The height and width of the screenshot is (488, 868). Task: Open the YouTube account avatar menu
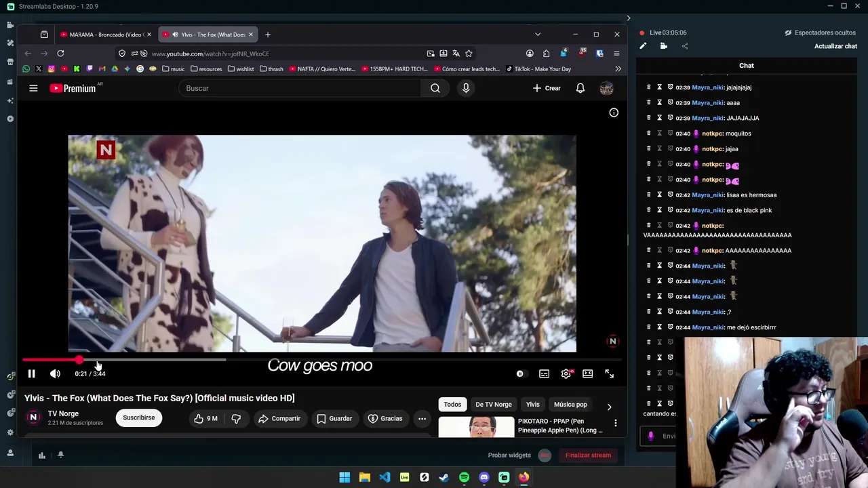coord(606,88)
